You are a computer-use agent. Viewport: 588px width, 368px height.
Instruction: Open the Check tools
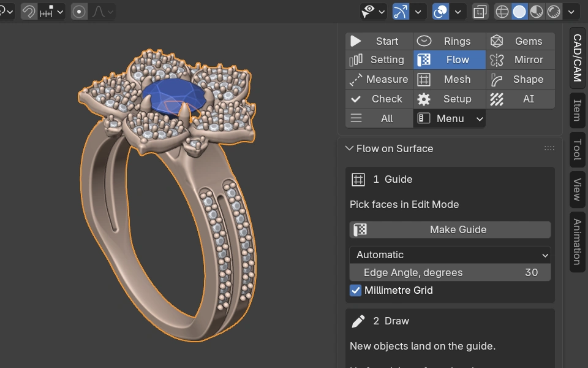[379, 99]
